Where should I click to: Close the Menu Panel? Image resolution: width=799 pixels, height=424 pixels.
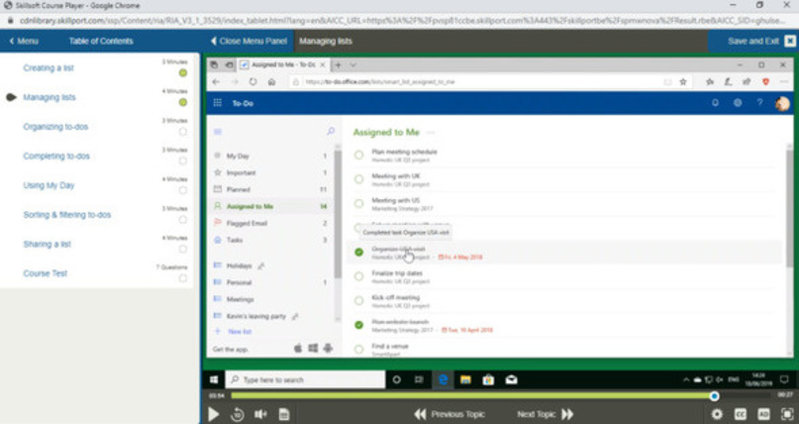click(x=249, y=41)
